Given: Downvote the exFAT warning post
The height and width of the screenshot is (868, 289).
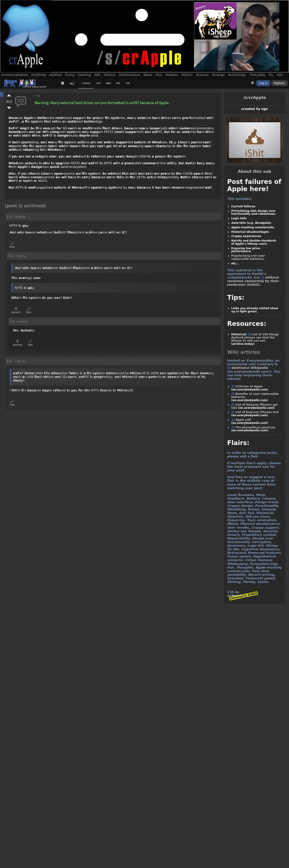Looking at the screenshot, I should tap(9, 108).
